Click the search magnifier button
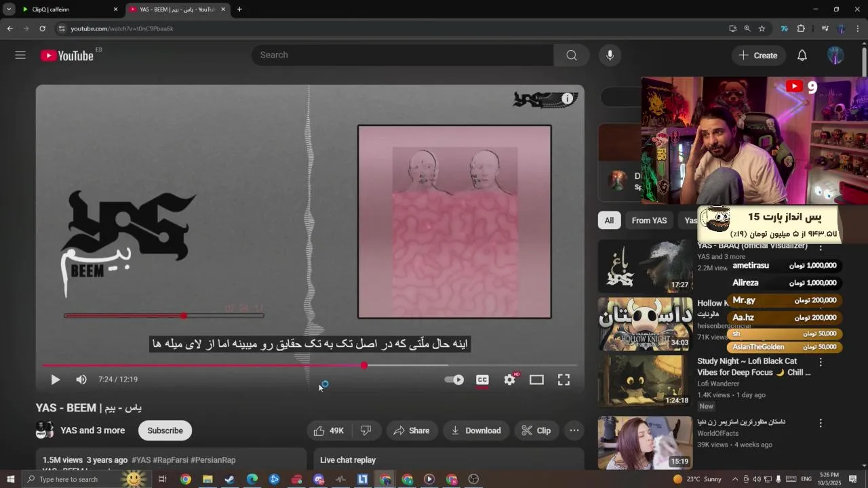Viewport: 868px width, 488px height. coord(572,55)
